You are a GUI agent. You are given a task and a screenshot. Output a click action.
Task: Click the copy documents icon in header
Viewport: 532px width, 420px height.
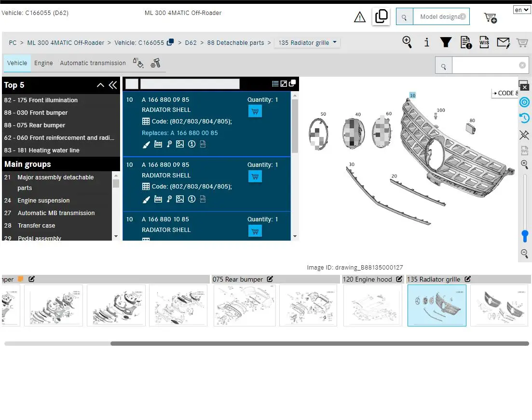click(381, 16)
